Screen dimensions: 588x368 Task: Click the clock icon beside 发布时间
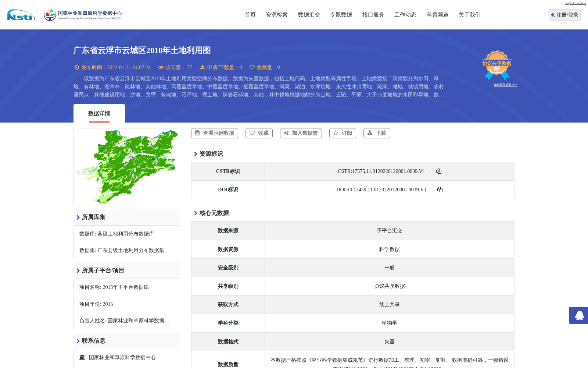[x=77, y=67]
